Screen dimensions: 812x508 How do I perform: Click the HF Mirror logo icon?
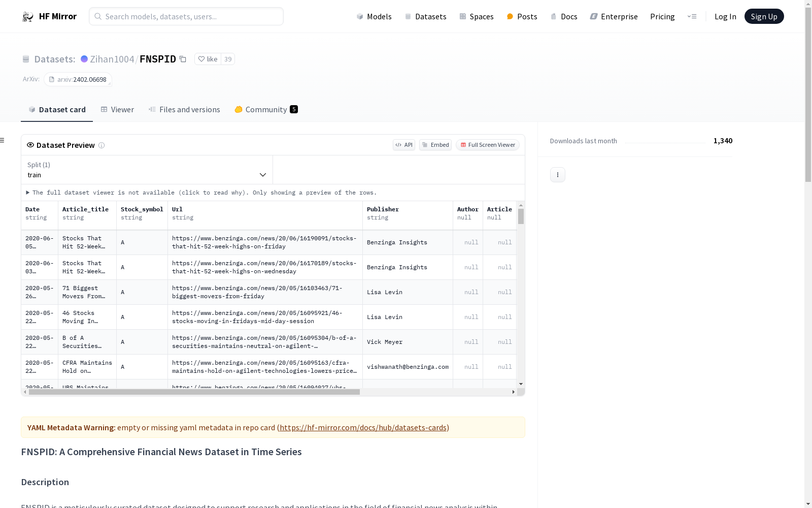click(28, 17)
